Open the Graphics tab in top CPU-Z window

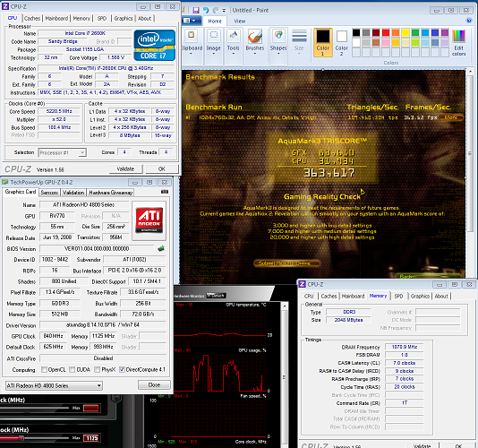point(124,19)
